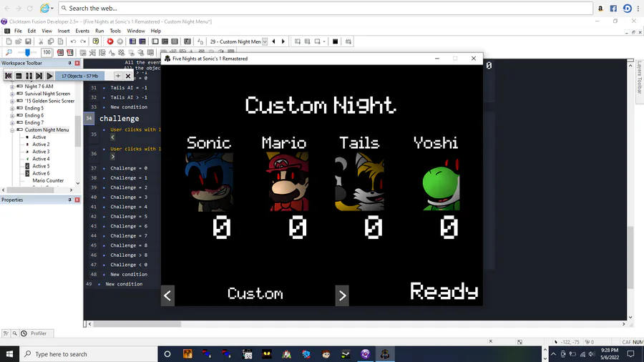Open the View menu
644x362 pixels.
click(47, 31)
